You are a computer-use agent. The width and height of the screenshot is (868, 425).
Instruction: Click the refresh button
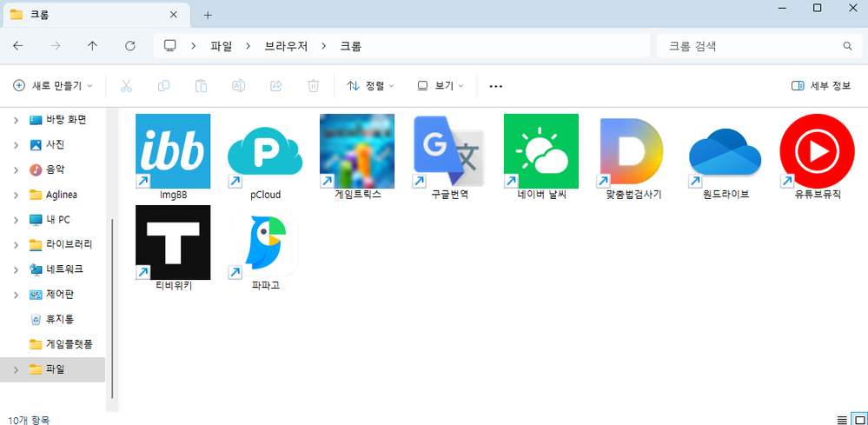(130, 45)
